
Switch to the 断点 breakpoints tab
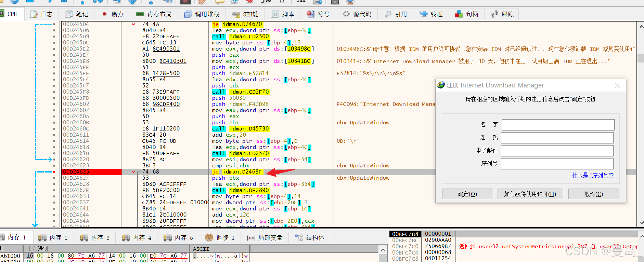click(x=113, y=14)
